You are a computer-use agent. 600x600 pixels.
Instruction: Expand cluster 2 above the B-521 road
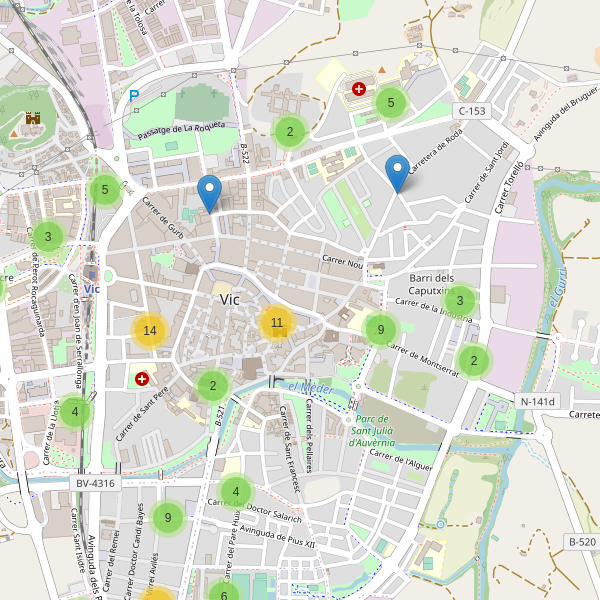coord(213,386)
